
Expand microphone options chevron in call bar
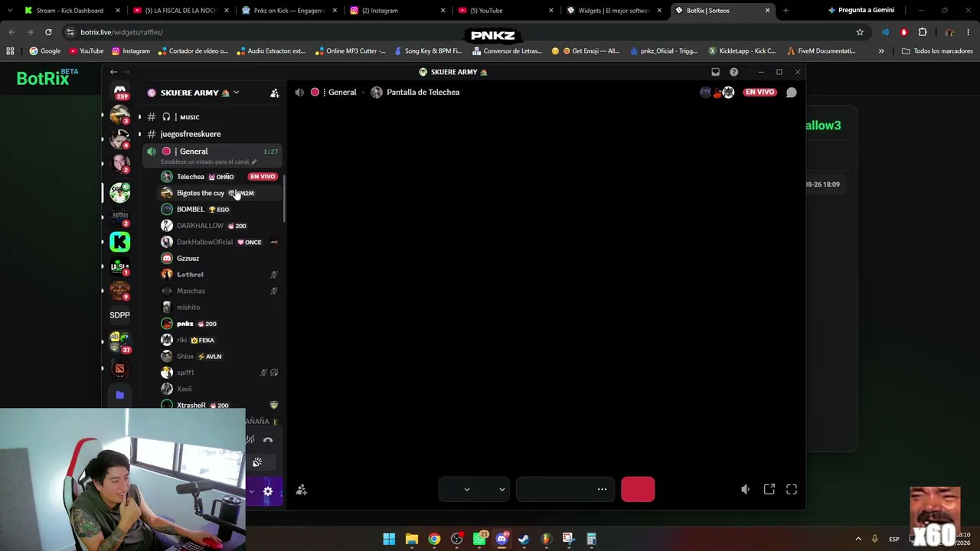[x=466, y=489]
